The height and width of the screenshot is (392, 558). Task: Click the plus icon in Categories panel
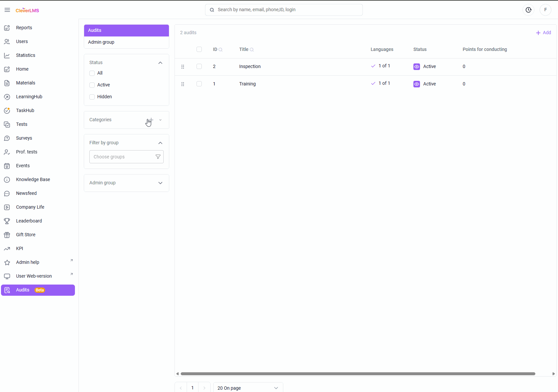pos(151,120)
